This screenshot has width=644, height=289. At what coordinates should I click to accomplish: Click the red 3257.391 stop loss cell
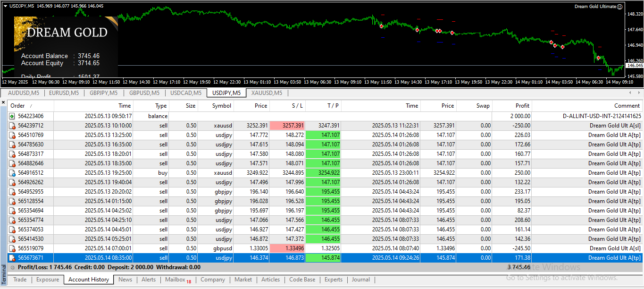coord(288,126)
